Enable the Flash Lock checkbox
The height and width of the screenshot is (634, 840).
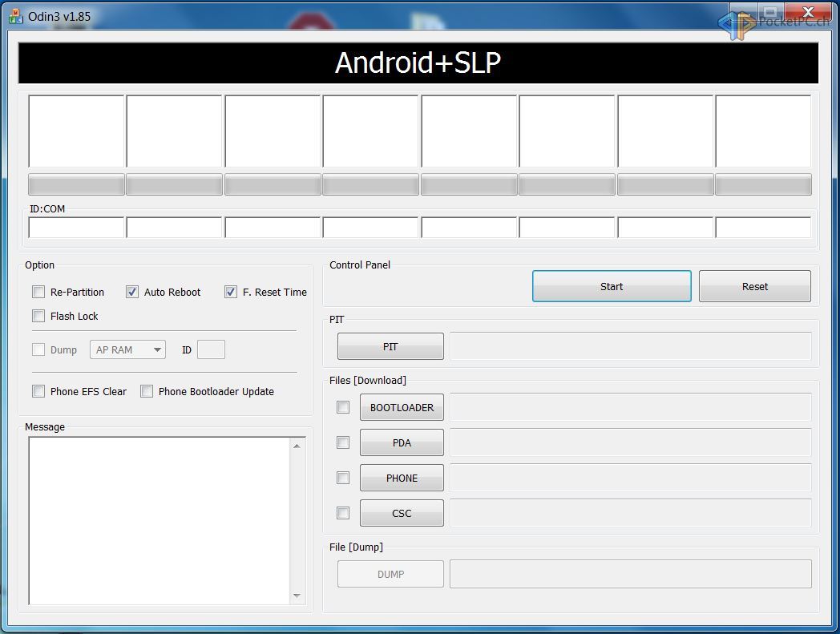coord(38,316)
